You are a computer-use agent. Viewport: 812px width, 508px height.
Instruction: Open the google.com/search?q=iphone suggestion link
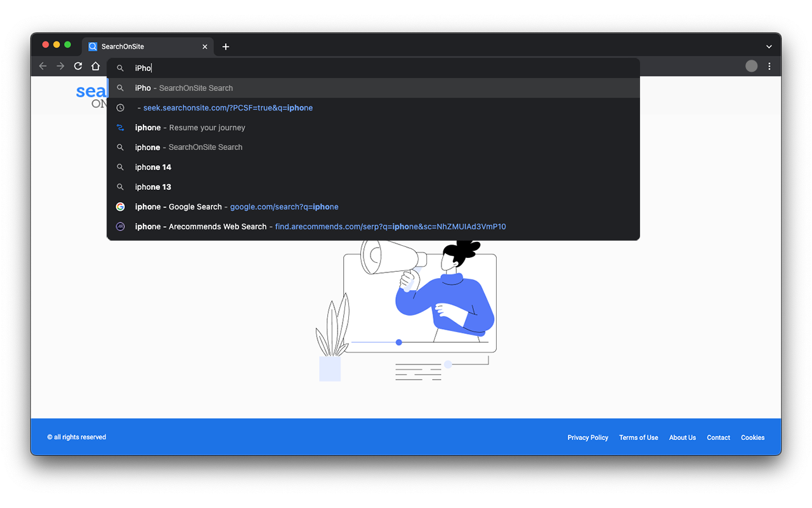tap(284, 206)
